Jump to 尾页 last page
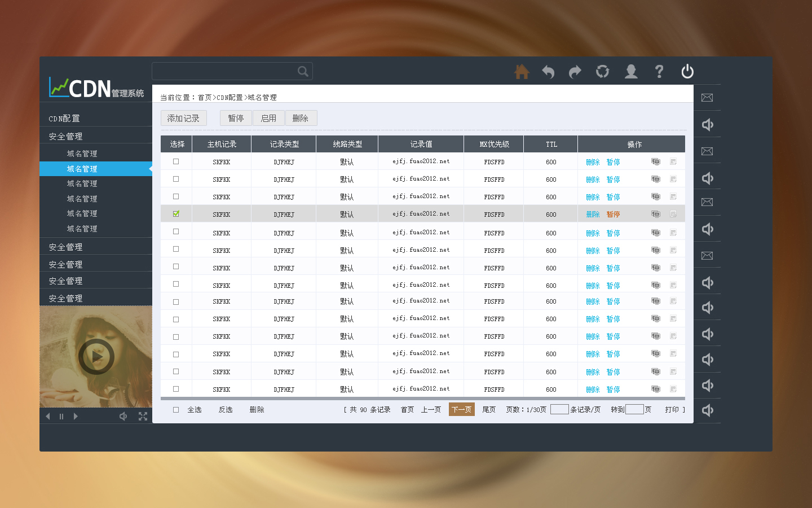Screen dimensions: 812x508 (x=489, y=410)
